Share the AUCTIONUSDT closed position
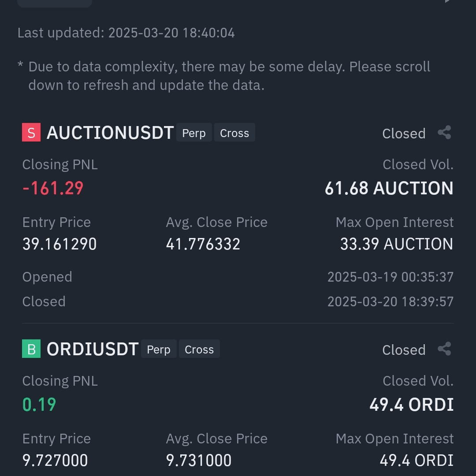 444,133
